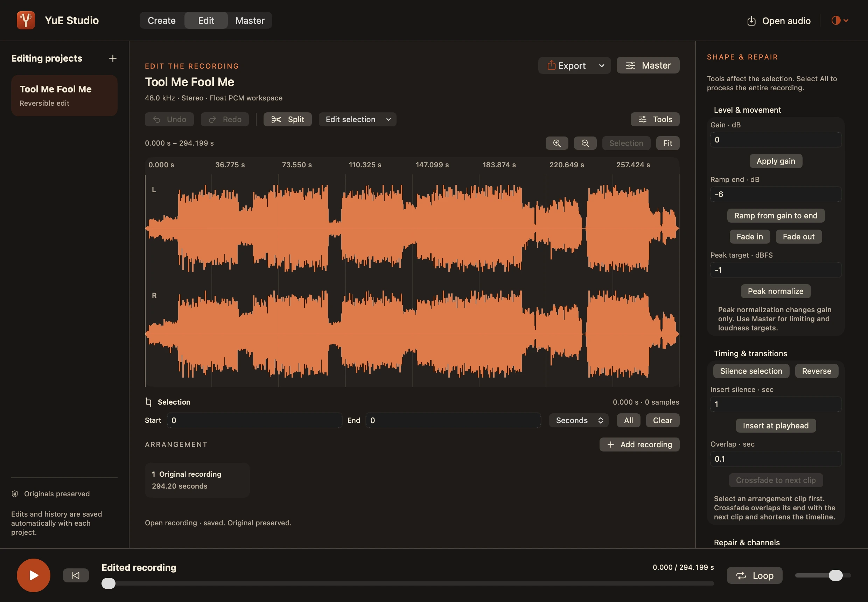The width and height of the screenshot is (868, 602).
Task: Open the Edit selection dropdown
Action: [x=358, y=120]
